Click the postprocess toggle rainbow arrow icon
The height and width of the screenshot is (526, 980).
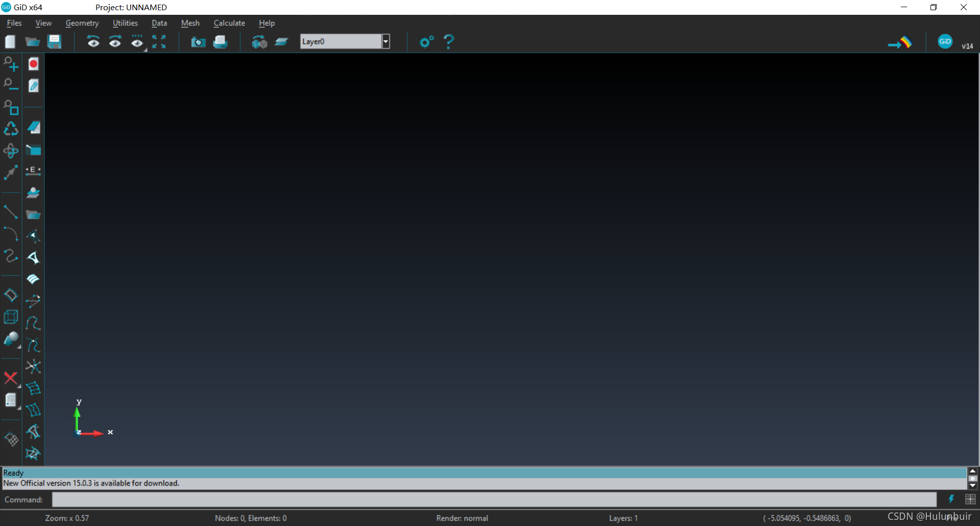pos(899,42)
